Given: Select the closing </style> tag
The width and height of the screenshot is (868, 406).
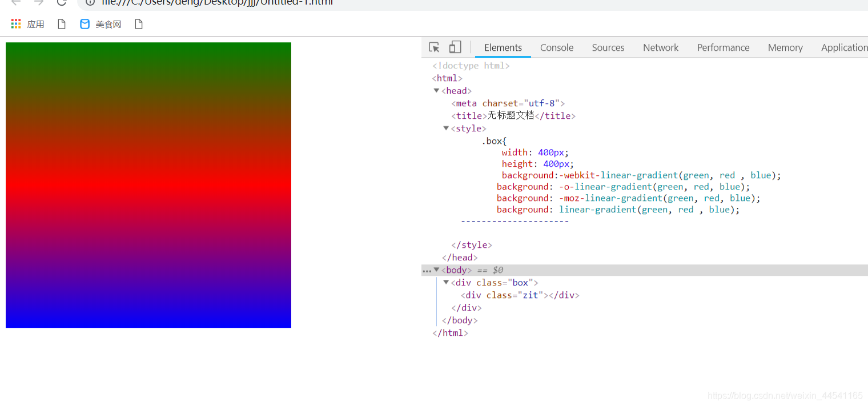Looking at the screenshot, I should (472, 245).
